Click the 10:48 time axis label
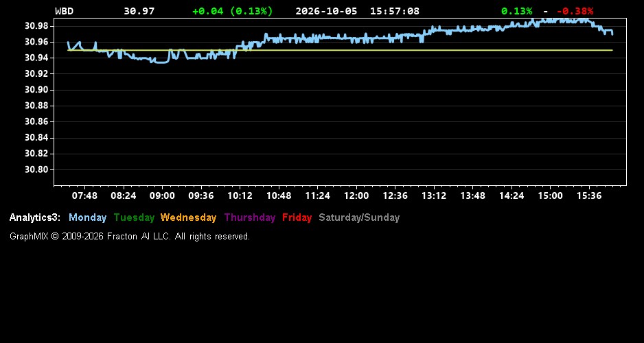This screenshot has height=343, width=644. point(279,196)
